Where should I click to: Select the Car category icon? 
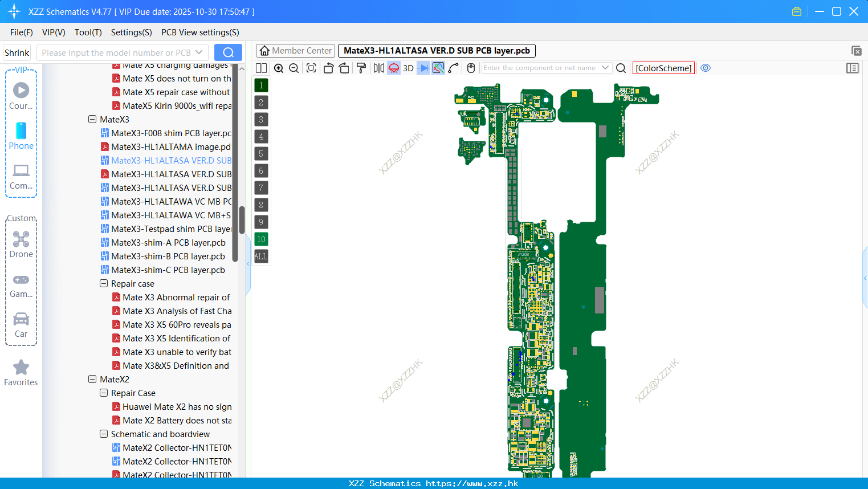pyautogui.click(x=21, y=325)
